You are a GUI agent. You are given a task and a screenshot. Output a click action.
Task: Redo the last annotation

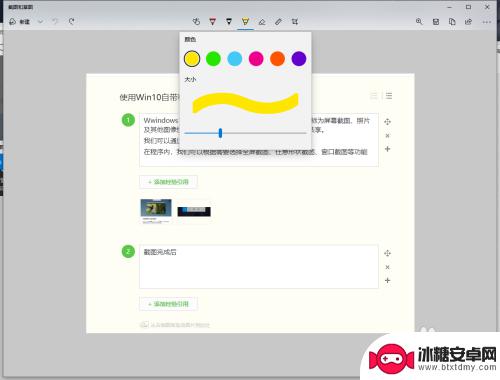pyautogui.click(x=72, y=22)
